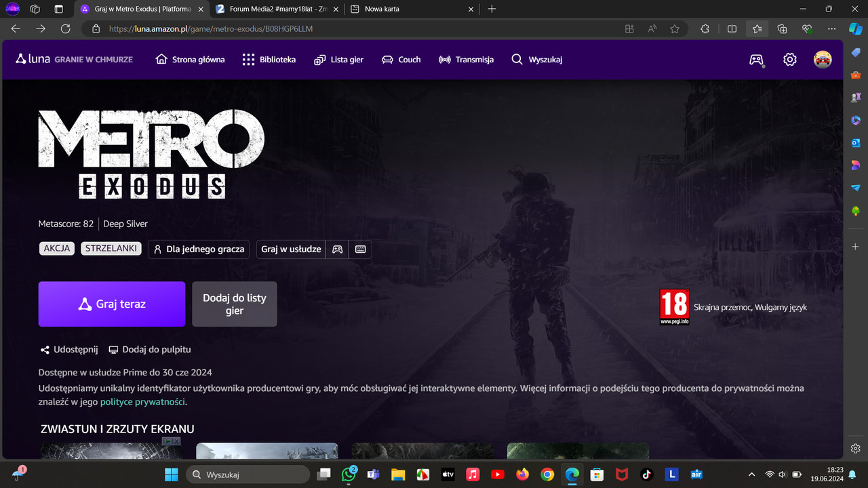Viewport: 868px width, 488px height.
Task: Click the keyboard support icon
Action: [360, 249]
